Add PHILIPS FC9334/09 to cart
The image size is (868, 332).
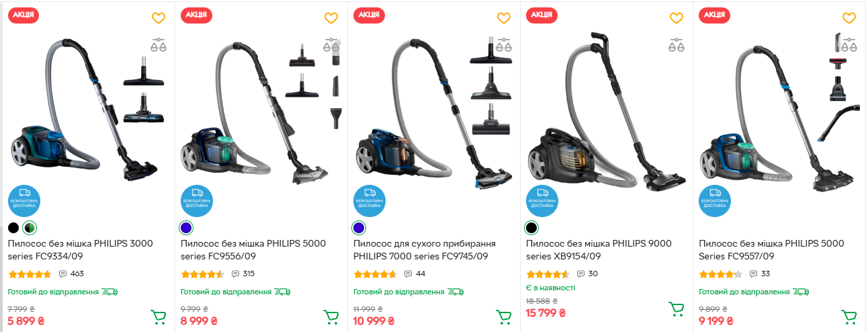pos(159,316)
